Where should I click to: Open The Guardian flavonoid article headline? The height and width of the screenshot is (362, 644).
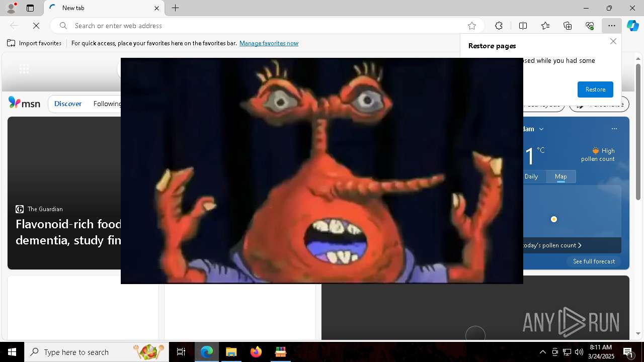pyautogui.click(x=68, y=232)
